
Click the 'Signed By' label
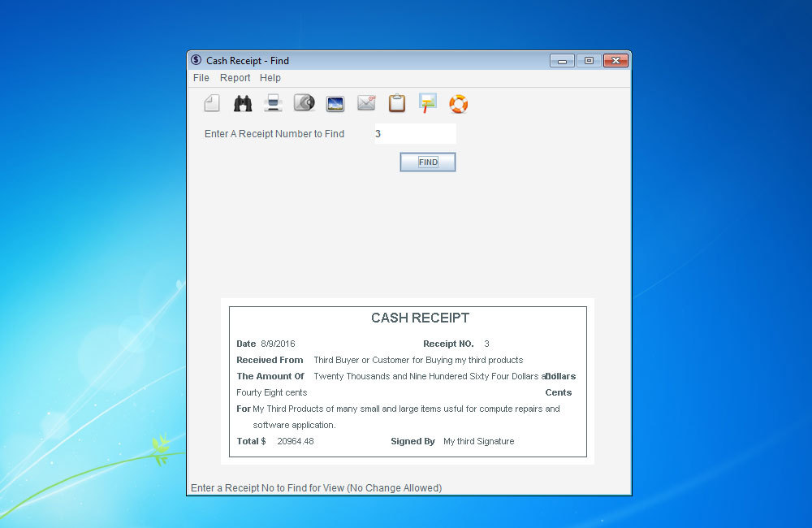point(412,441)
